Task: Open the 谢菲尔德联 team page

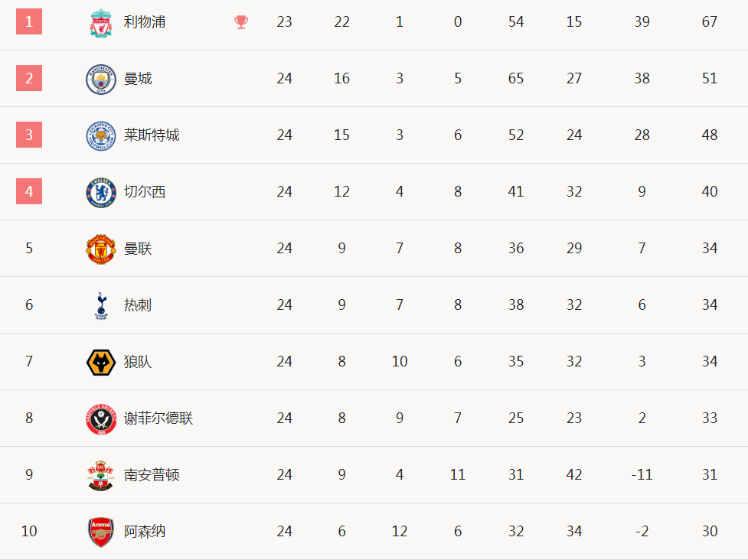Action: click(x=158, y=418)
